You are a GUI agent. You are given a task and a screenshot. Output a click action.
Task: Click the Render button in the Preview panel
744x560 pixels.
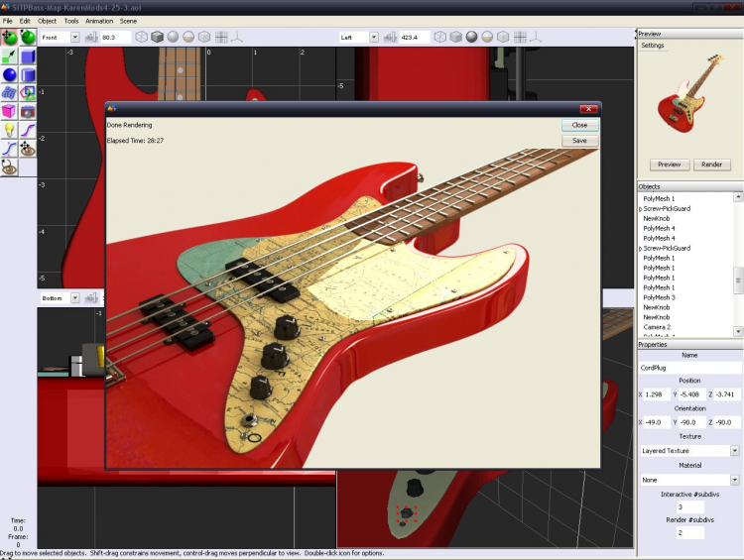[x=711, y=165]
